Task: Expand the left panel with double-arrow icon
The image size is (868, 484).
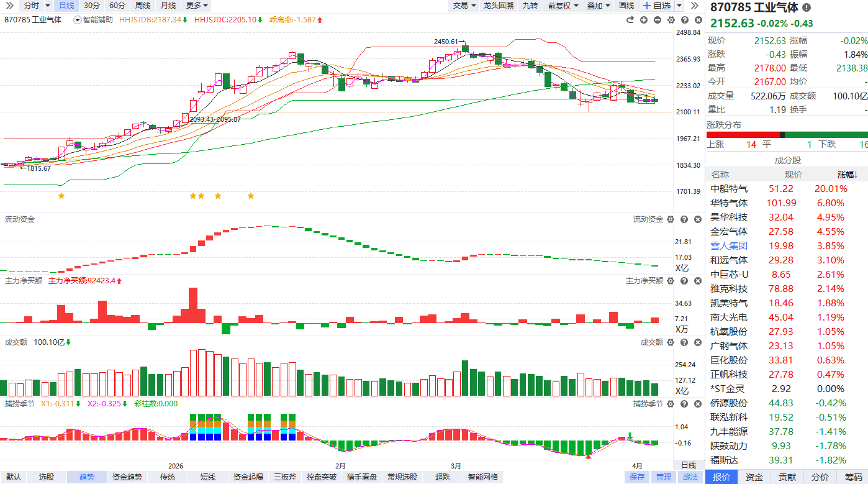Action: point(695,6)
